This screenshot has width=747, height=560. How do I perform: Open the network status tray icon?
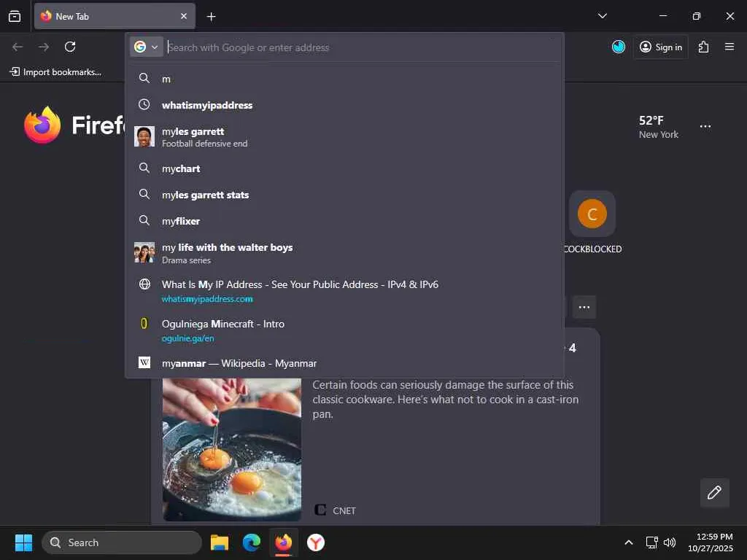tap(651, 542)
